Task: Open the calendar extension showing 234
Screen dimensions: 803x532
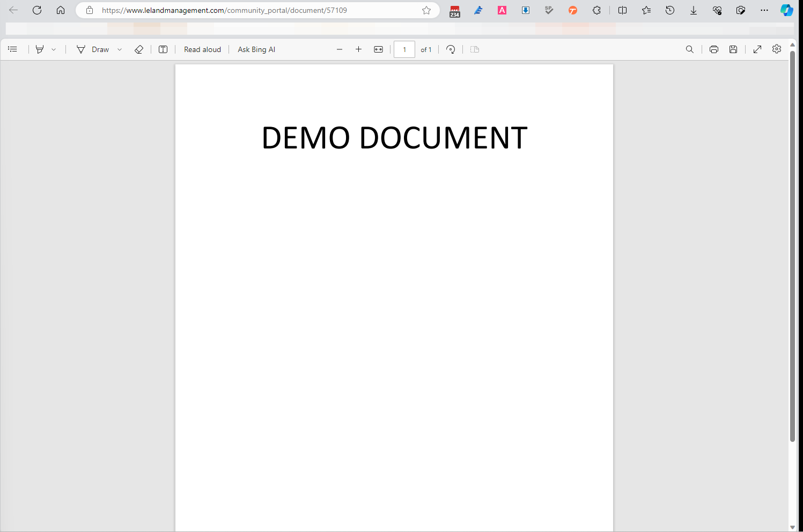Action: [455, 11]
